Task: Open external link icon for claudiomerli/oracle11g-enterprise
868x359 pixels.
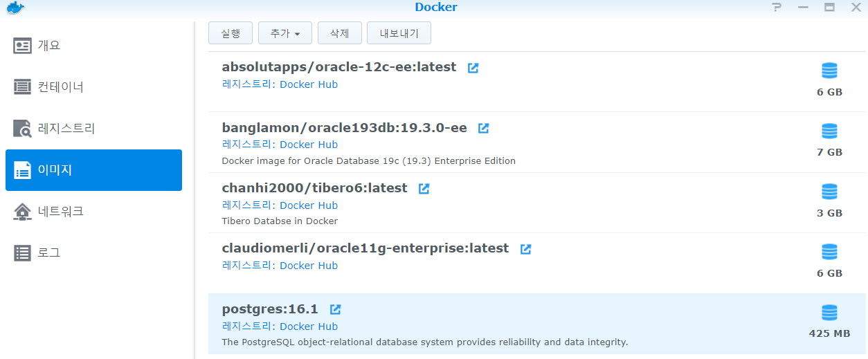Action: coord(526,248)
